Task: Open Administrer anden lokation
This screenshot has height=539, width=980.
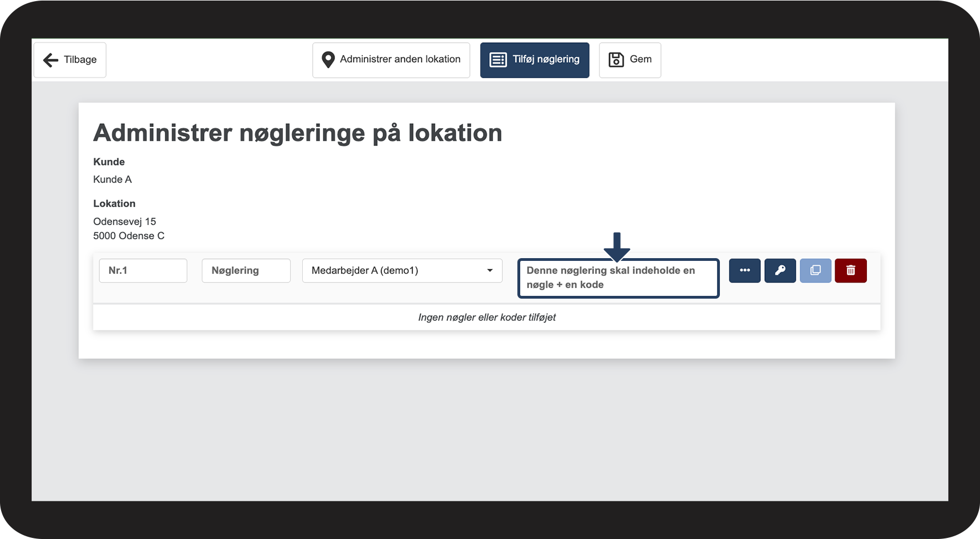Action: pyautogui.click(x=391, y=60)
